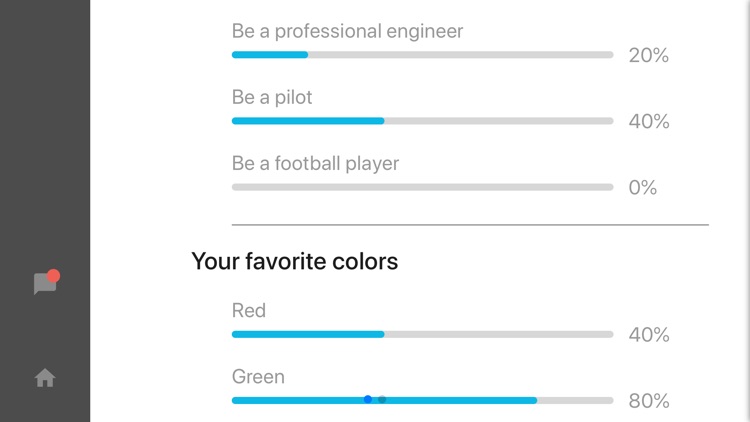This screenshot has height=422, width=750.
Task: Click the 40% result beside "Be a pilot"
Action: pos(648,122)
